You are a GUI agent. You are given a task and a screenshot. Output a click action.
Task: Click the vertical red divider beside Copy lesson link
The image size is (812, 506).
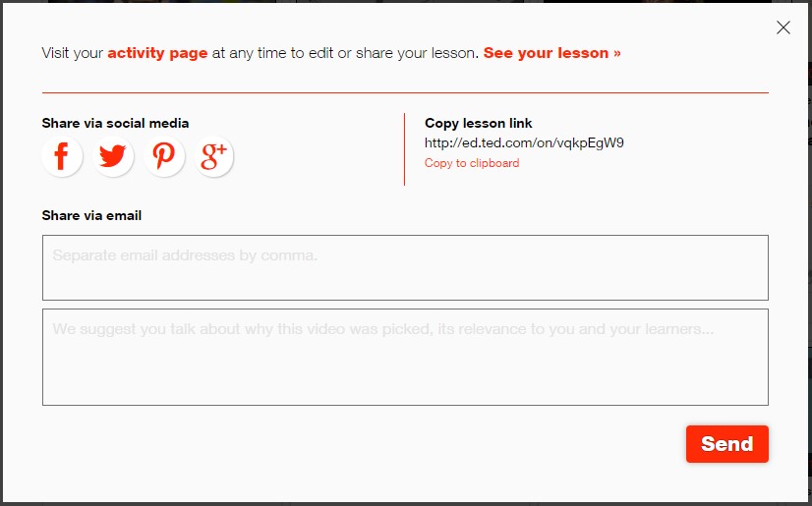tap(404, 149)
